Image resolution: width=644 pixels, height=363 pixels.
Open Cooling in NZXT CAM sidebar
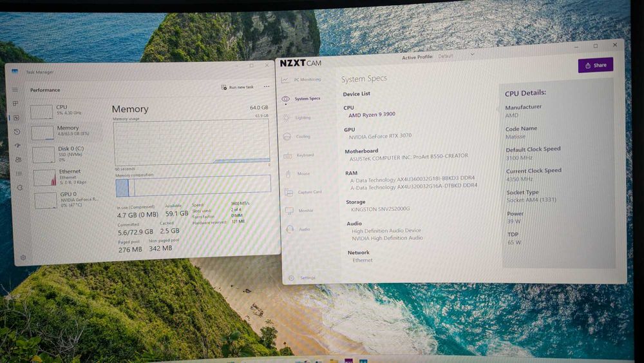coord(298,137)
